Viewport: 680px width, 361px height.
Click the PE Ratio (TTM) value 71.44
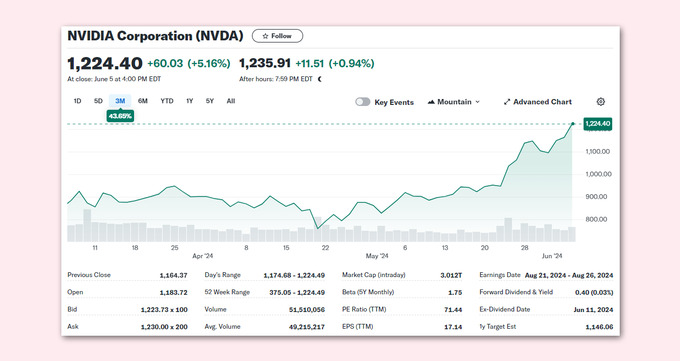pos(453,310)
